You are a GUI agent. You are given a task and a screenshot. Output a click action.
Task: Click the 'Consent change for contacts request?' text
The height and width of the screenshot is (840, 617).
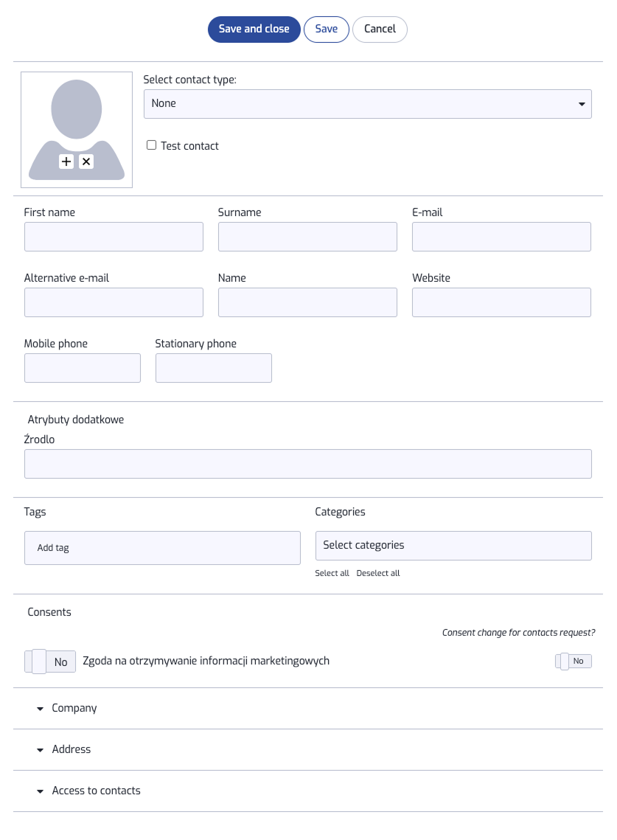pos(518,633)
